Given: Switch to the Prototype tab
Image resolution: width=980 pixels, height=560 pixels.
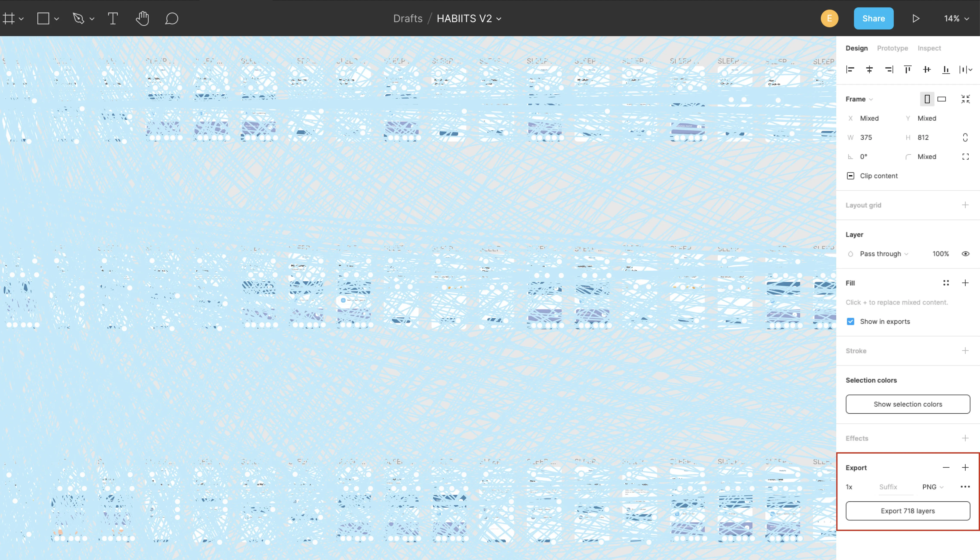Looking at the screenshot, I should point(892,48).
